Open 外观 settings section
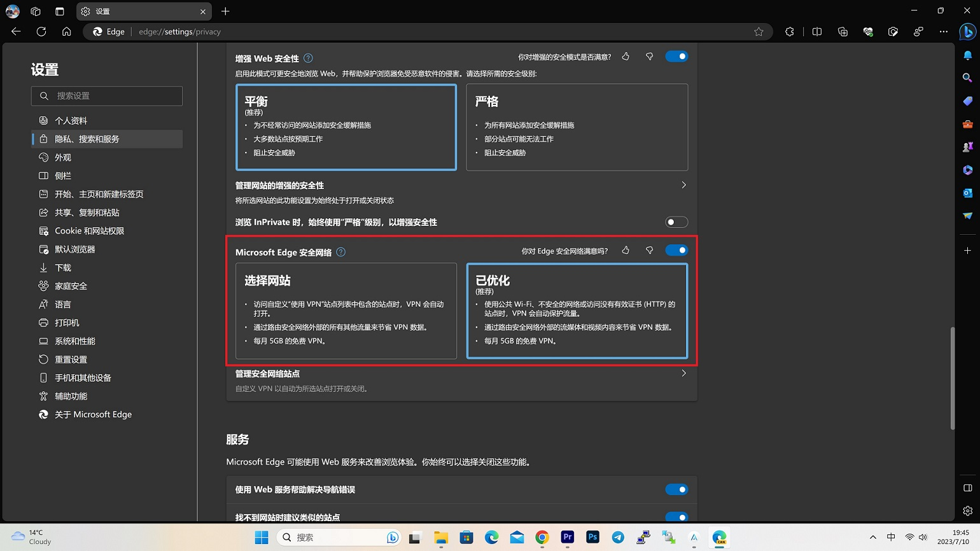 107,157
